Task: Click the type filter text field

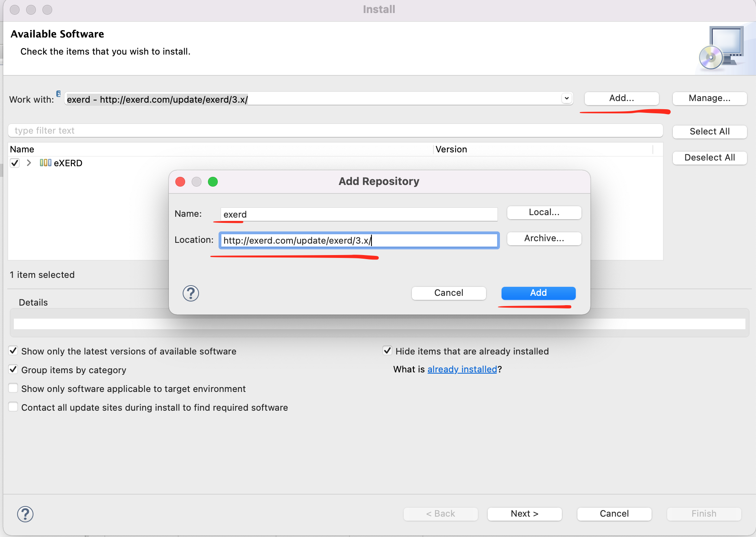Action: [x=335, y=131]
